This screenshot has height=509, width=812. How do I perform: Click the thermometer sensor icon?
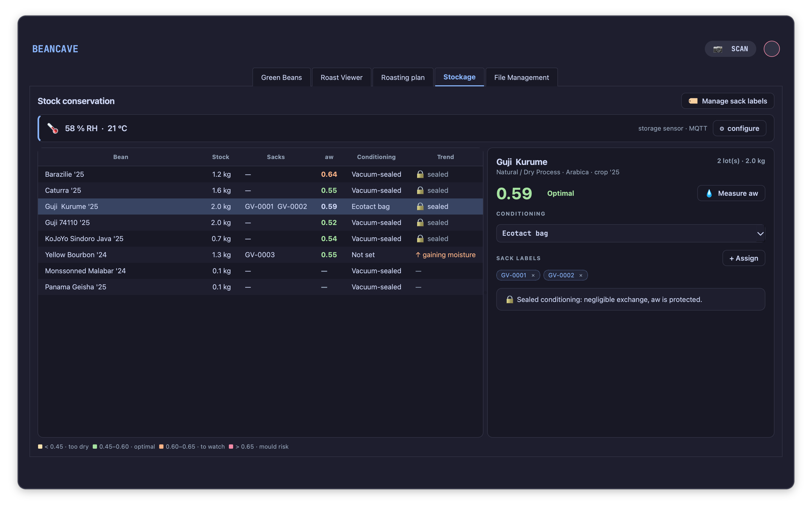coord(53,128)
